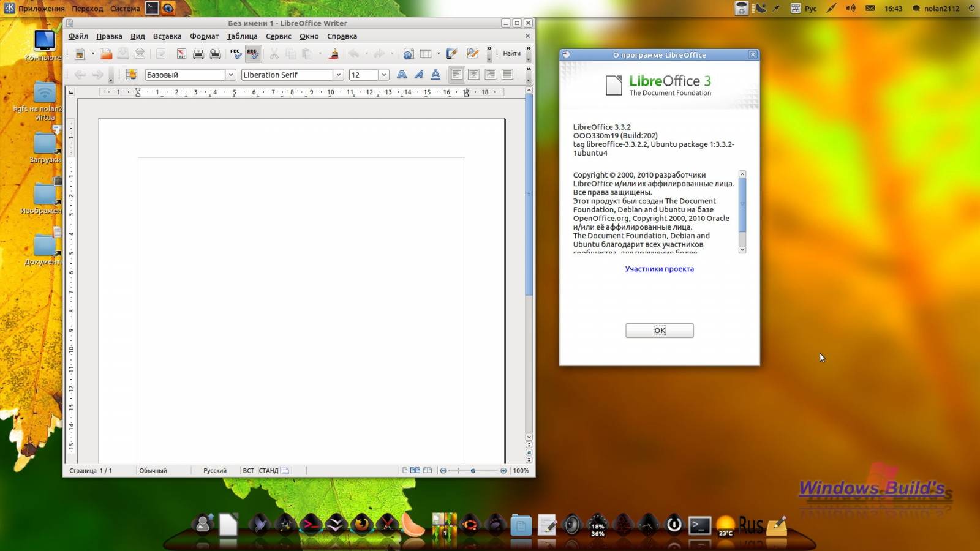Click zoom out minus button
The image size is (980, 551).
443,471
